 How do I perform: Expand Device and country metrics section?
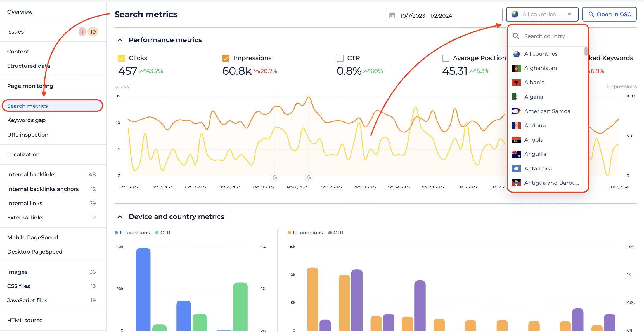click(119, 216)
